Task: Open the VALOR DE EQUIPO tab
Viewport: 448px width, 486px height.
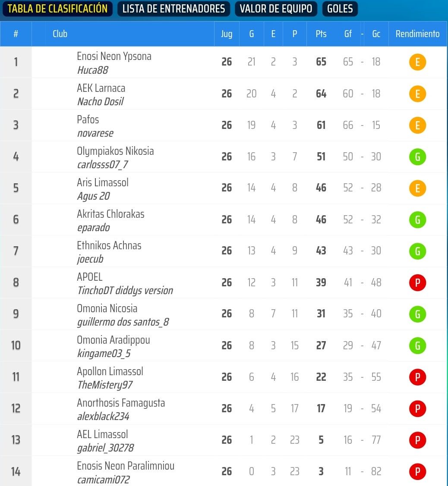Action: click(276, 9)
